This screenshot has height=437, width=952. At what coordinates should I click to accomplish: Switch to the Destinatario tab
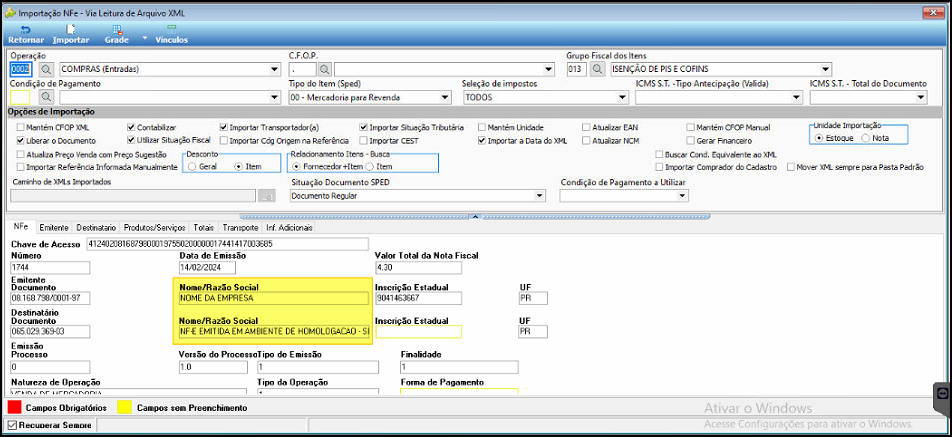(x=96, y=228)
